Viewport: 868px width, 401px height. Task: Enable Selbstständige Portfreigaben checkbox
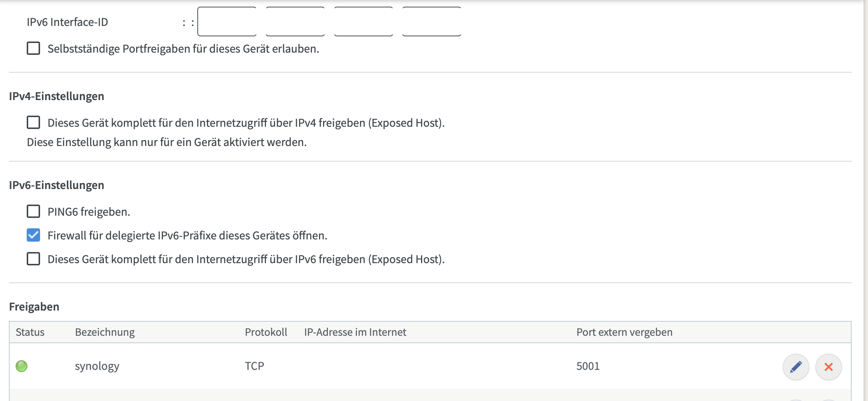(x=33, y=48)
